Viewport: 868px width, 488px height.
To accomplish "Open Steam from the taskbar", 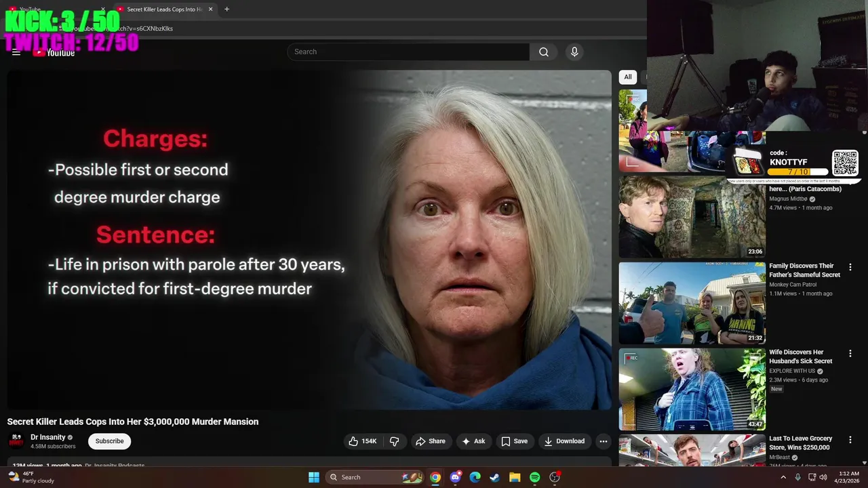I will pos(495,477).
